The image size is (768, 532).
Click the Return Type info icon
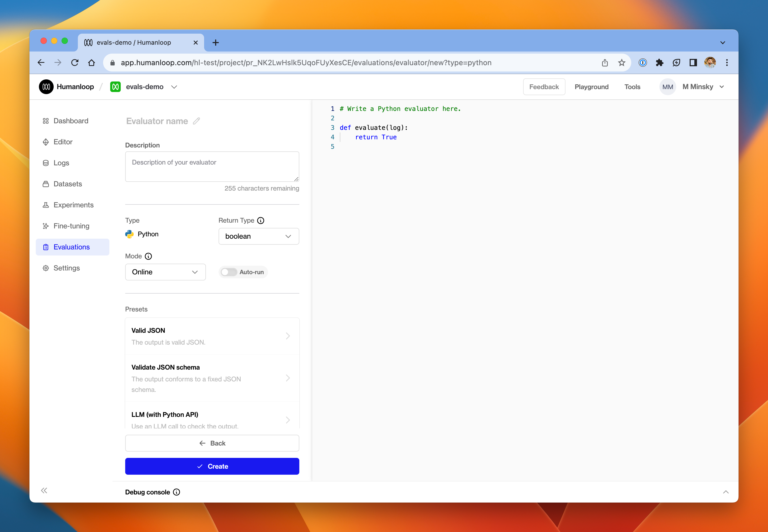[261, 220]
